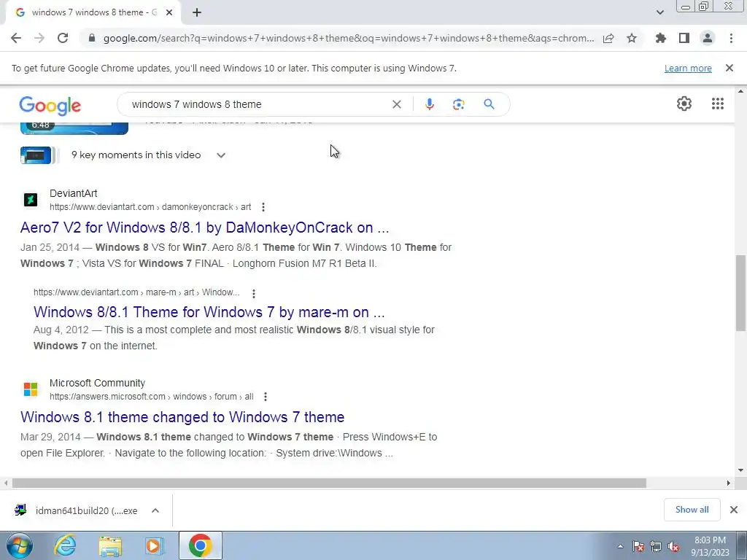Open Chrome's three-dot menu
Image resolution: width=747 pixels, height=560 pixels.
coord(731,38)
